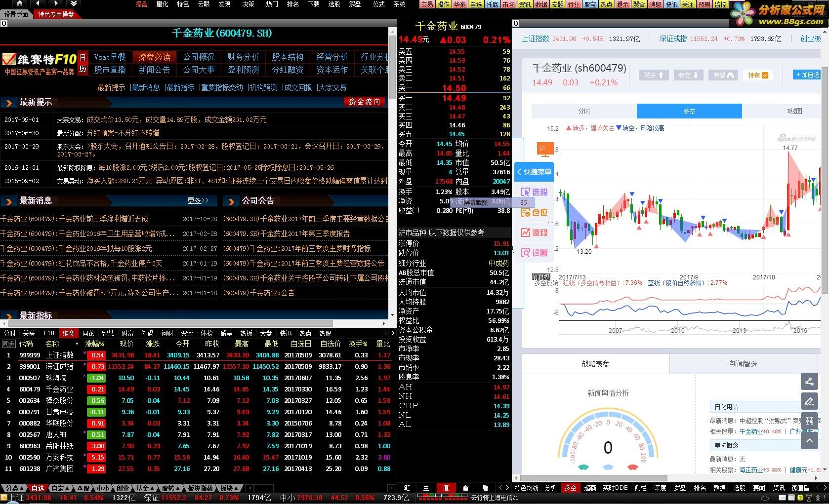This screenshot has width=829, height=504.
Task: Click the 看 button in bottom bar
Action: 485,488
